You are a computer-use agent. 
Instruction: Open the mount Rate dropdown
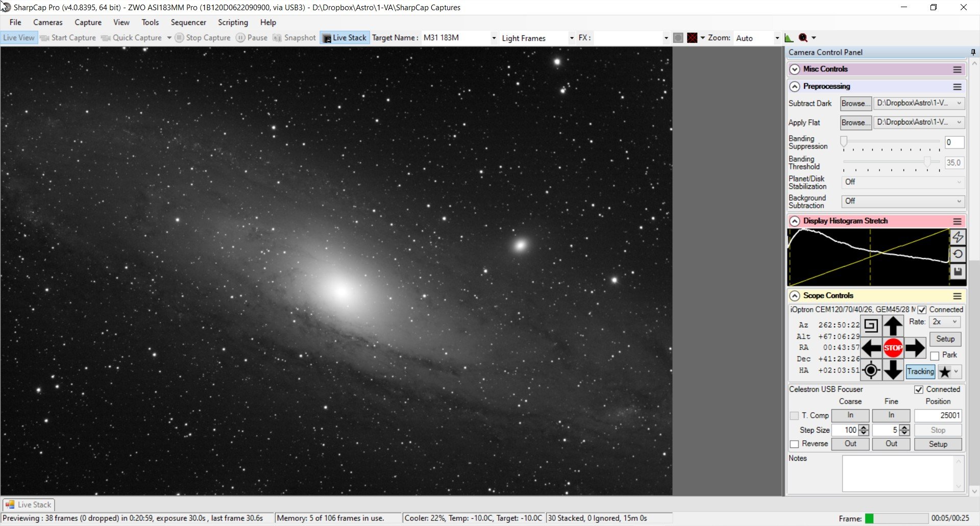point(945,322)
